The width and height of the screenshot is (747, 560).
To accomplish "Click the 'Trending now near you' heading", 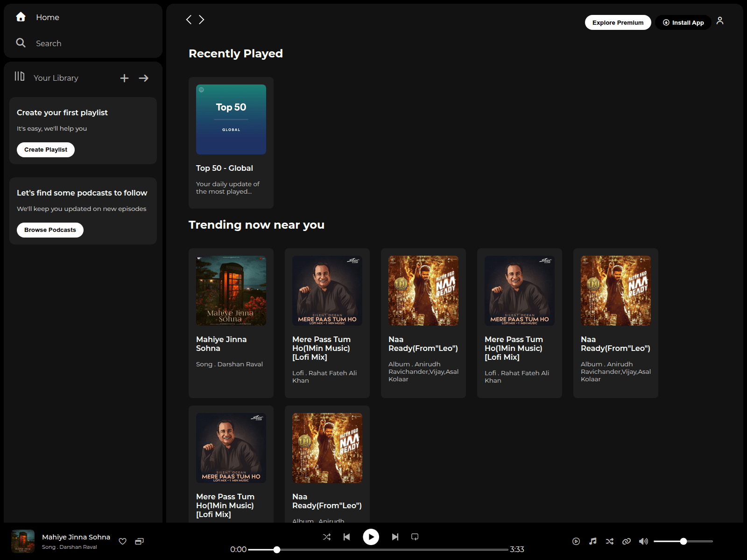I will 256,225.
